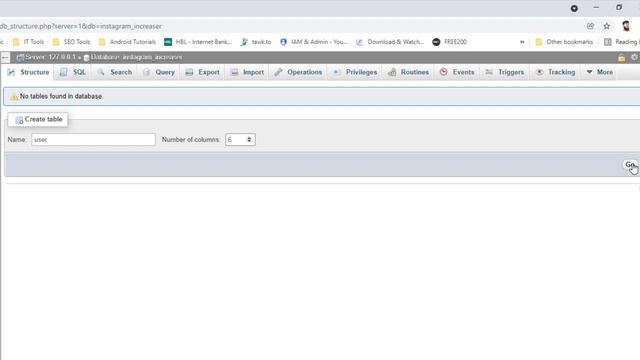Viewport: 640px width, 360px height.
Task: Open the Download & Watch bookmark
Action: click(390, 42)
